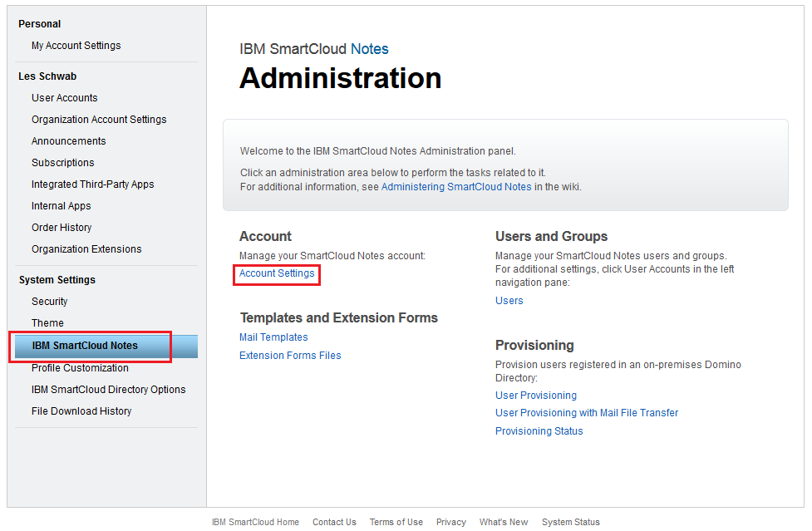Screen dimensions: 812x531
Task: Open Organization Account Settings
Action: [99, 120]
